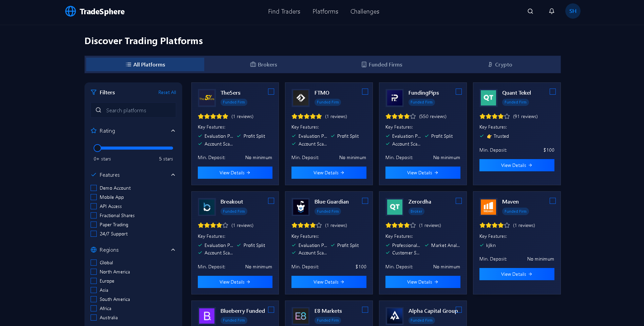Viewport: 644px width, 326px height.
Task: Click Alpha Capital Group logo
Action: 395,316
